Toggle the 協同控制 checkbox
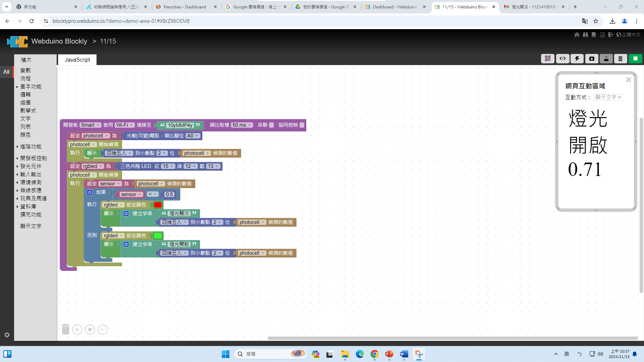 coord(302,125)
